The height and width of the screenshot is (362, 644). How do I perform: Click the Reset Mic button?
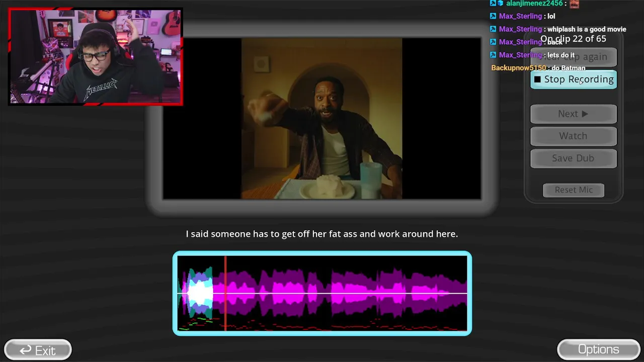[x=574, y=190]
